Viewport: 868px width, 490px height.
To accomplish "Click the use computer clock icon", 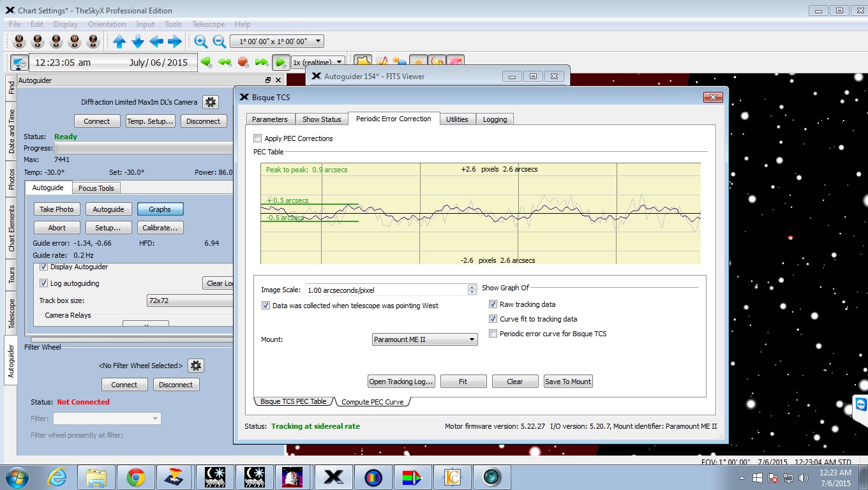I will [19, 63].
